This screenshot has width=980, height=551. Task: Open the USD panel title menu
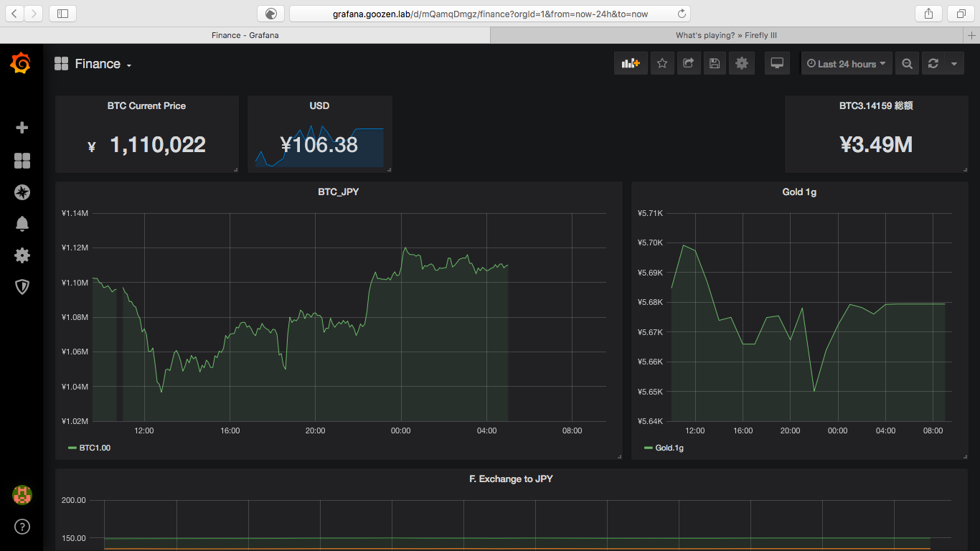[x=319, y=105]
